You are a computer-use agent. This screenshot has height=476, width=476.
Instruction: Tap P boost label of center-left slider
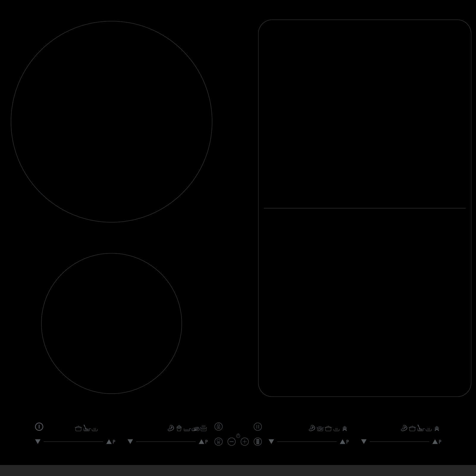(206, 442)
